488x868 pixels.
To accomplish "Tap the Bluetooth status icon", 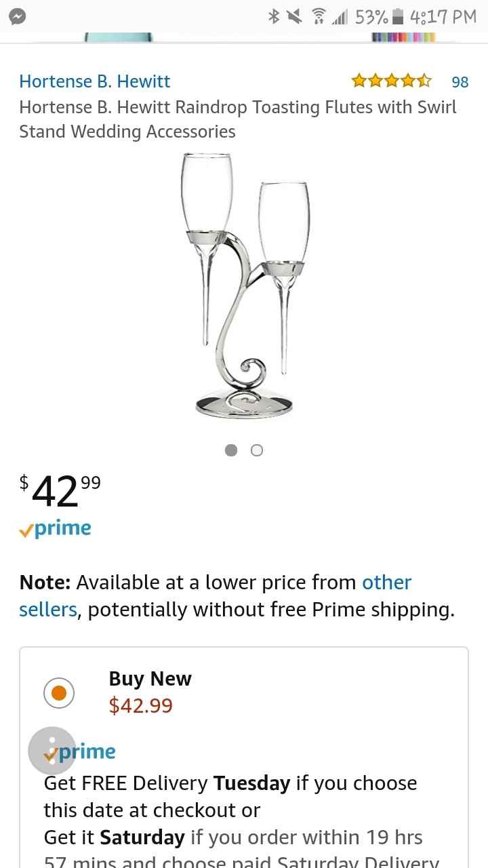I will [x=274, y=17].
